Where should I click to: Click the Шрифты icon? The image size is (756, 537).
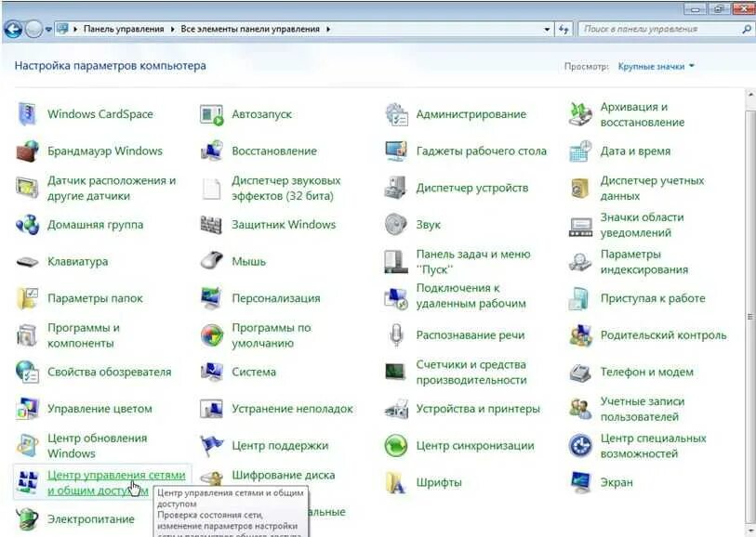click(396, 482)
